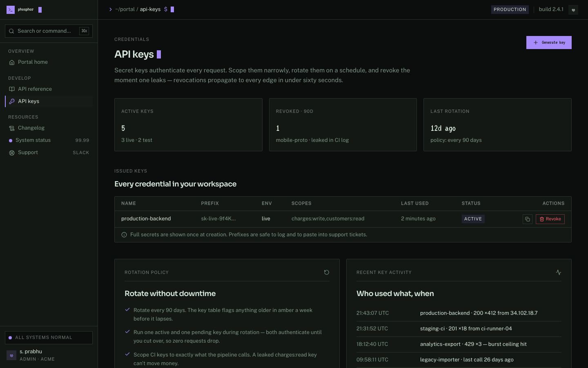This screenshot has width=588, height=368.
Task: Open System status page
Action: click(49, 140)
